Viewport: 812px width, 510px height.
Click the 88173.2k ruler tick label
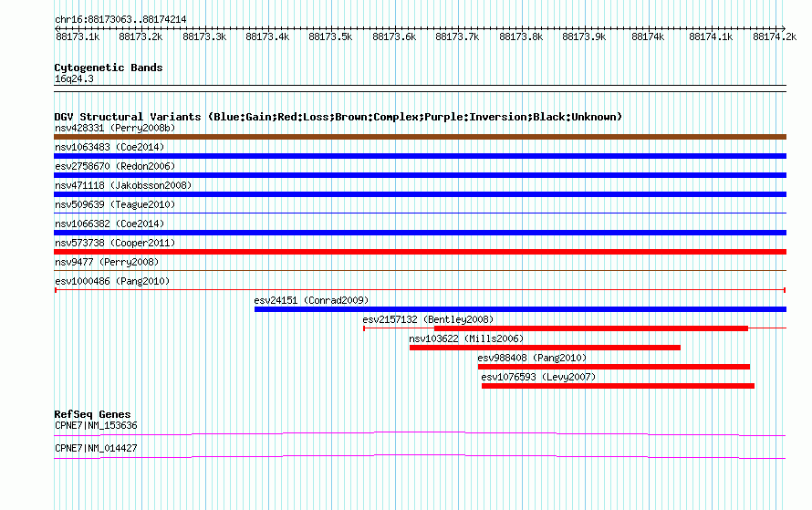tap(141, 36)
